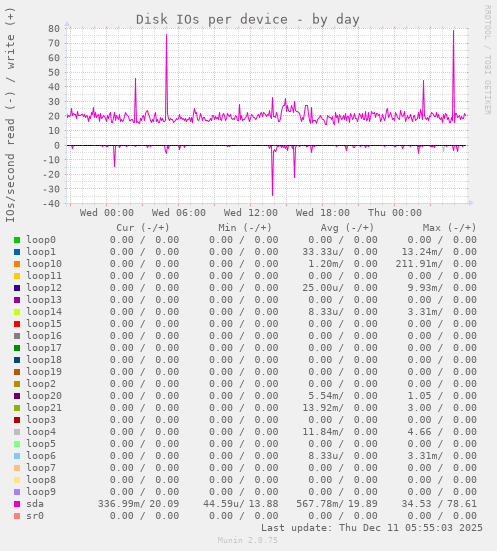Click the 'Min (-/+)' column header

(245, 228)
